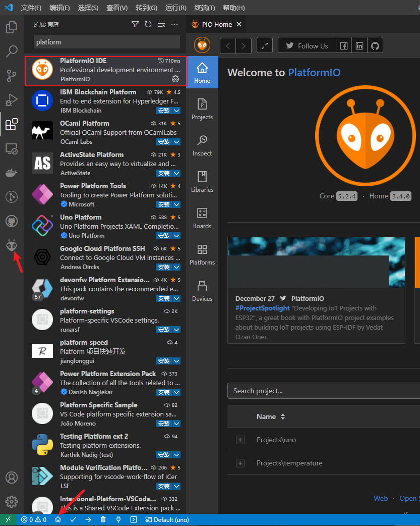Filter extensions with the funnel icon

135,24
